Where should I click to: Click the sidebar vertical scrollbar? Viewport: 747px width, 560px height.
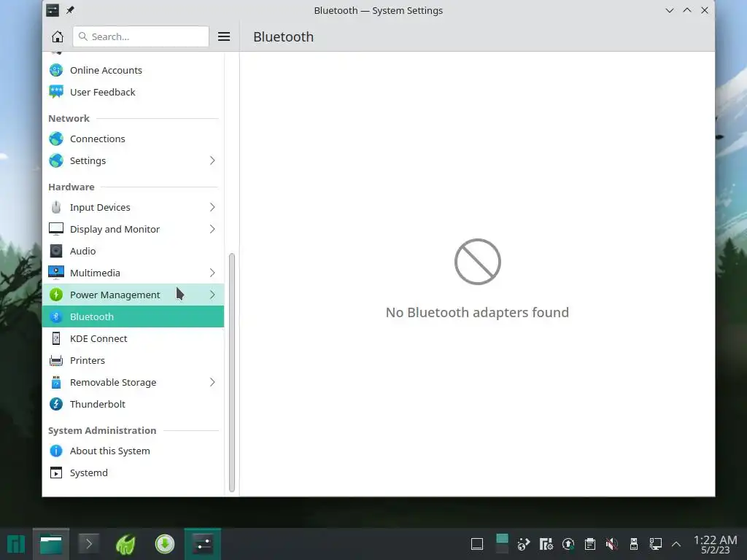(232, 373)
